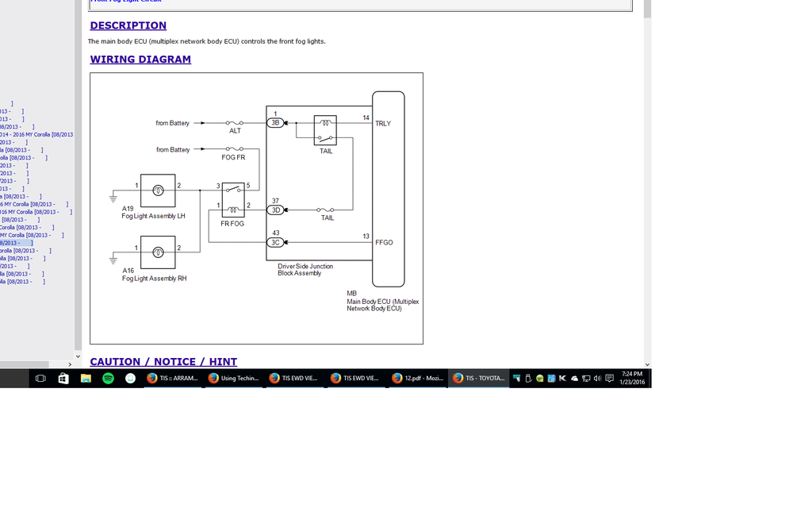Click 'Fog Light Assembly RH' label
812x508 pixels.
point(155,279)
